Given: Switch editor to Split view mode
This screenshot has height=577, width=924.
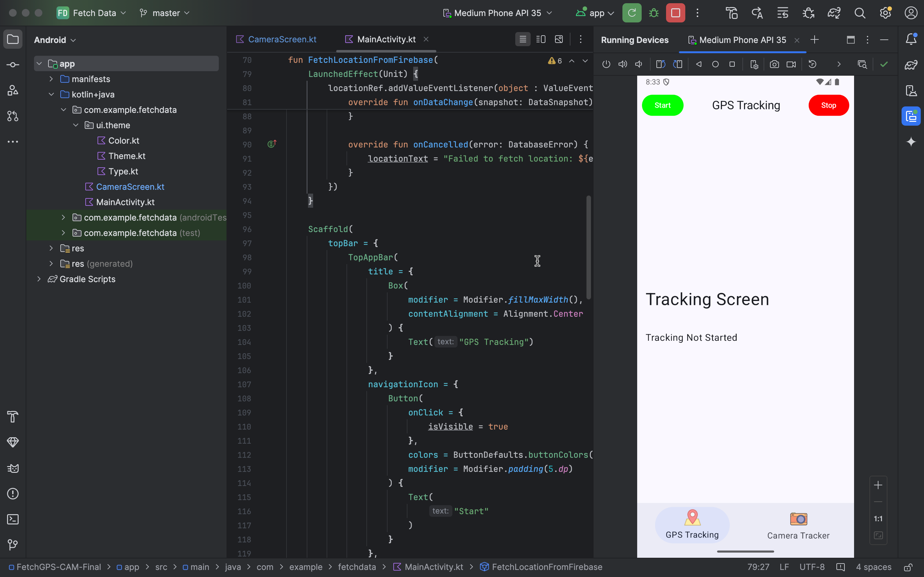Looking at the screenshot, I should [541, 39].
